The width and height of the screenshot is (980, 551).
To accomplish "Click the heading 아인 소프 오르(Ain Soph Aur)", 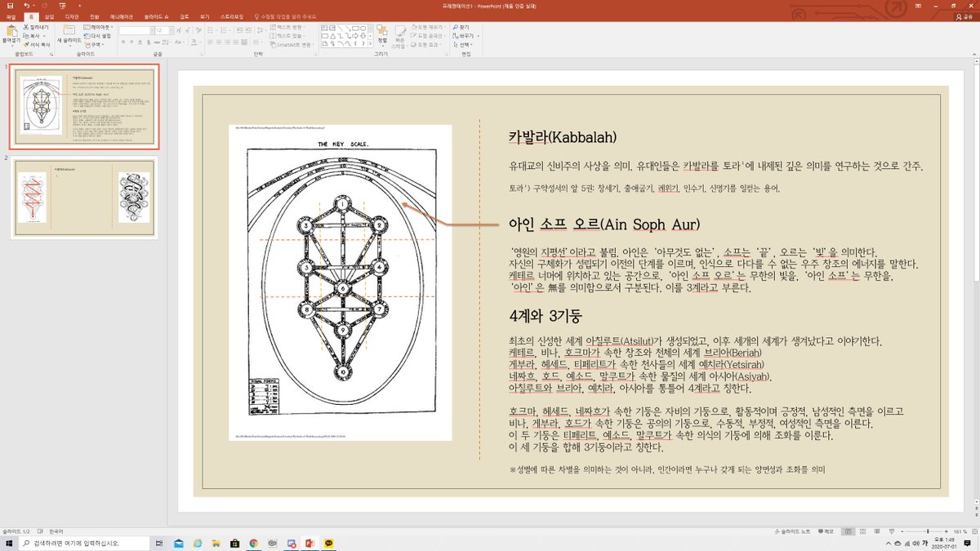I will tap(604, 224).
